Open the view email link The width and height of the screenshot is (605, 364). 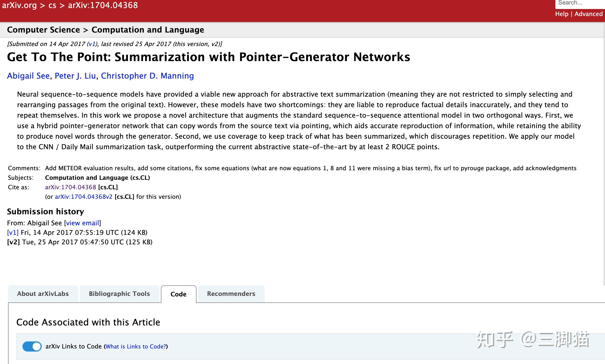(x=82, y=223)
